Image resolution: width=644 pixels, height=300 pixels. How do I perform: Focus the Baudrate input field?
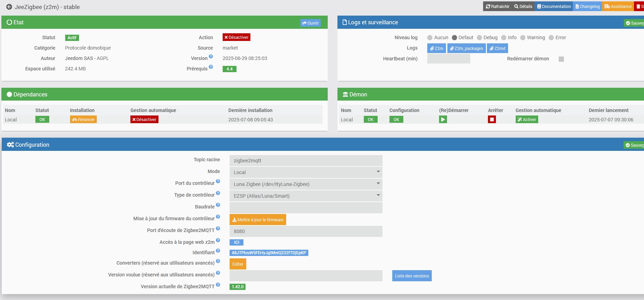tap(306, 208)
